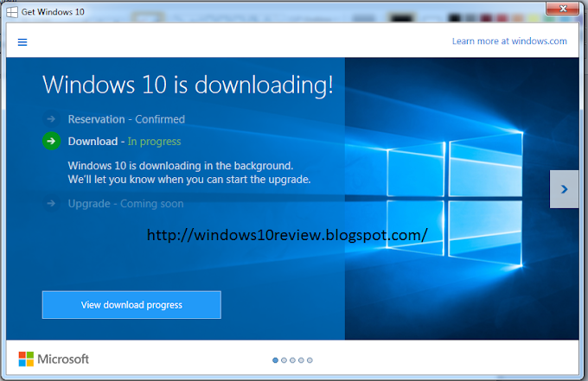Select the third page indicator dot
This screenshot has width=588, height=381.
pyautogui.click(x=292, y=360)
